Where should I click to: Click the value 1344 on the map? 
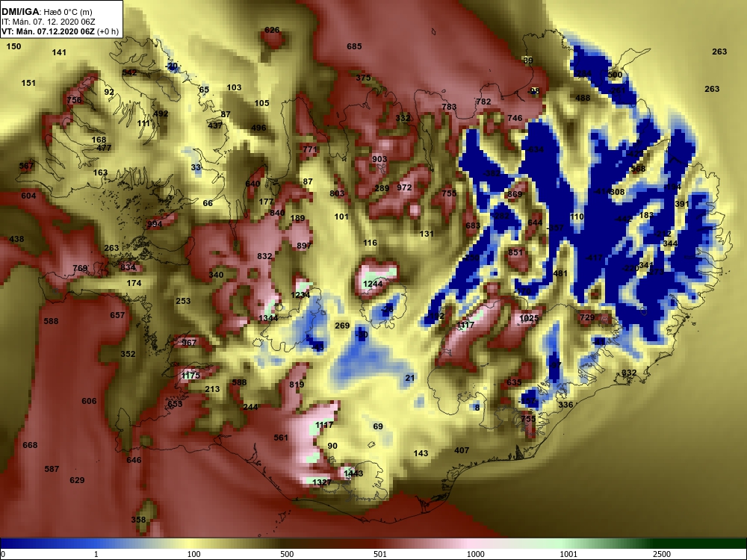268,318
